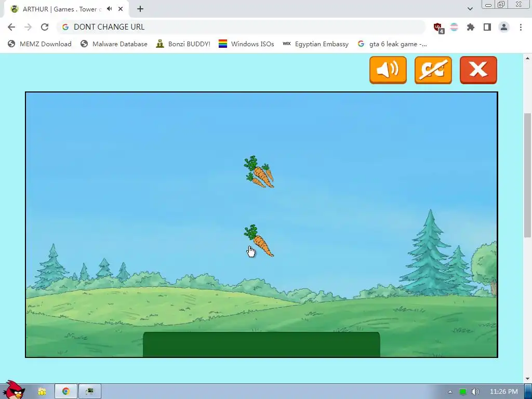This screenshot has height=399, width=532.
Task: Open the Bonzi BUDDY! bookmark
Action: click(183, 44)
